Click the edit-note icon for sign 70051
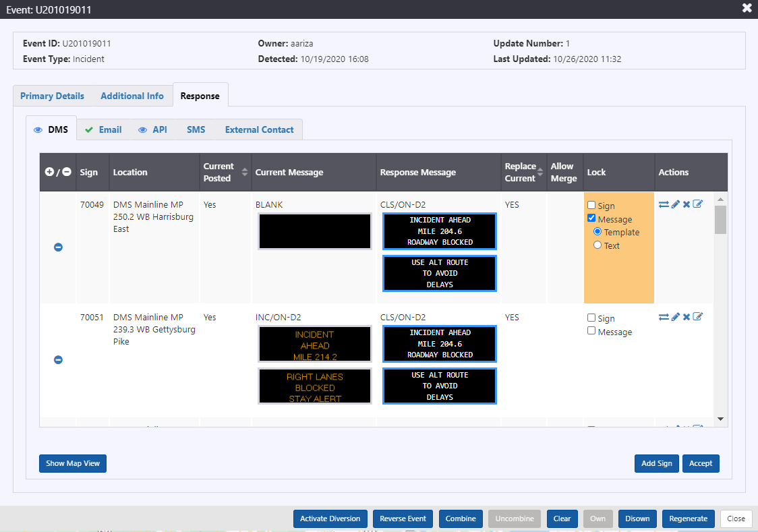Screen dimensions: 758x532 [x=697, y=316]
